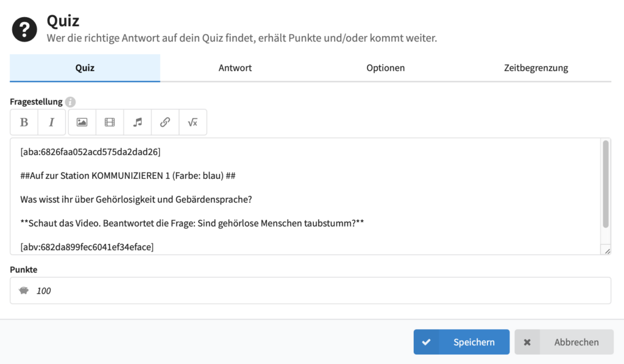The image size is (624, 364).
Task: Apply italic formatting with the I icon
Action: click(52, 122)
